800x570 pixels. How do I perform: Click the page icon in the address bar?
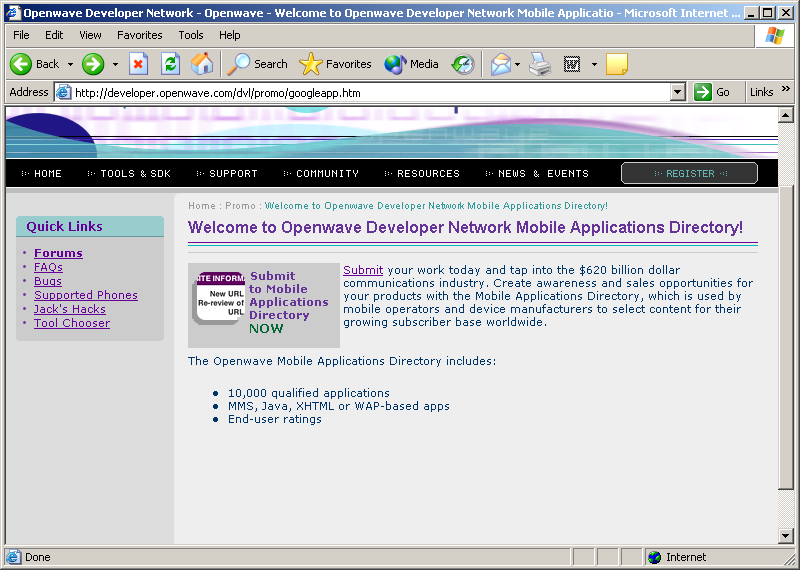click(63, 92)
